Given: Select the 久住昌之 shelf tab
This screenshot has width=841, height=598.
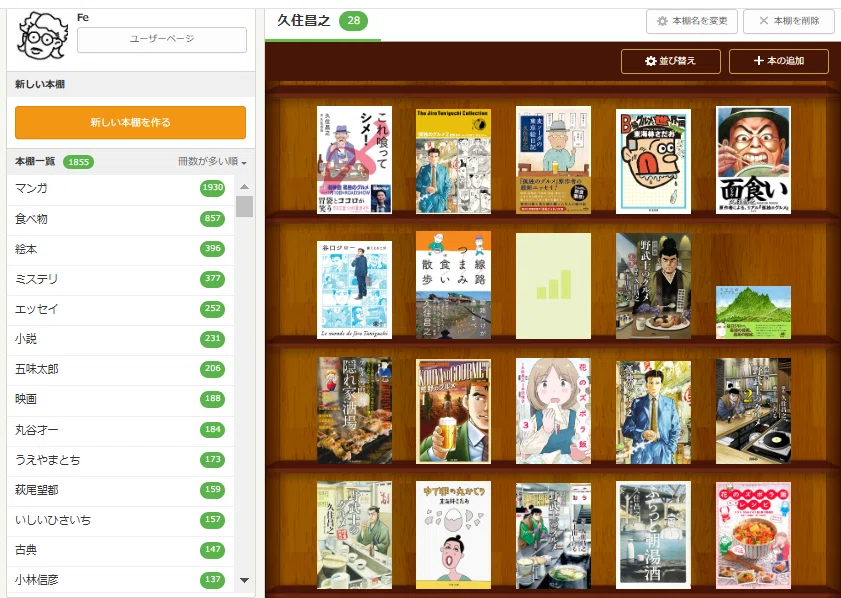Looking at the screenshot, I should pyautogui.click(x=323, y=21).
